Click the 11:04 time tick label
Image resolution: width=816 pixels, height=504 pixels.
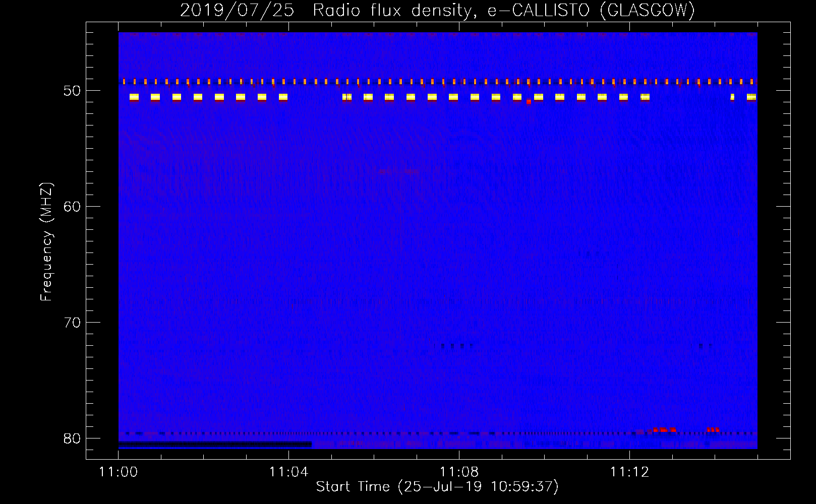click(x=288, y=472)
